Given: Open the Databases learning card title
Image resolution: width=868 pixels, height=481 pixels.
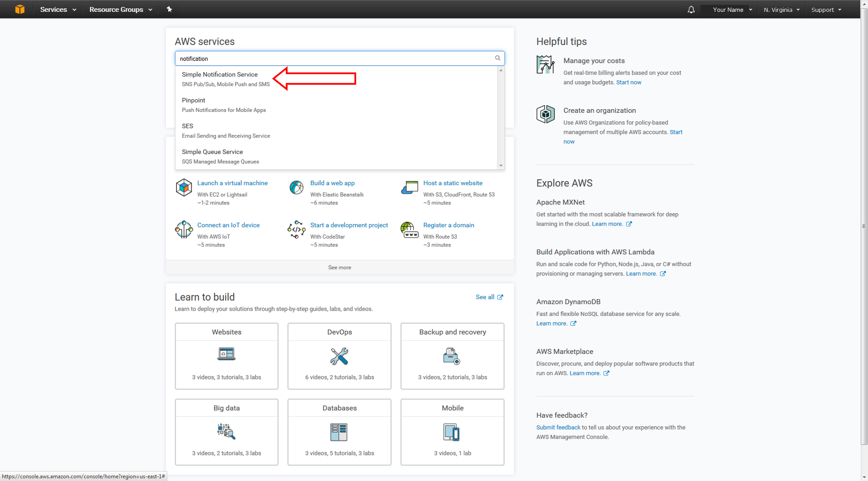Looking at the screenshot, I should pyautogui.click(x=339, y=408).
